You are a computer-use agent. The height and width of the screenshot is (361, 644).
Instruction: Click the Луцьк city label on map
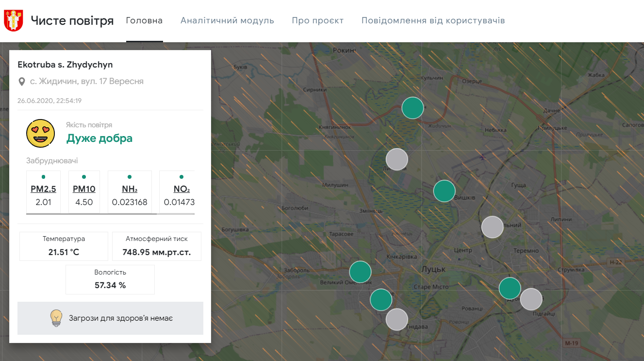433,270
